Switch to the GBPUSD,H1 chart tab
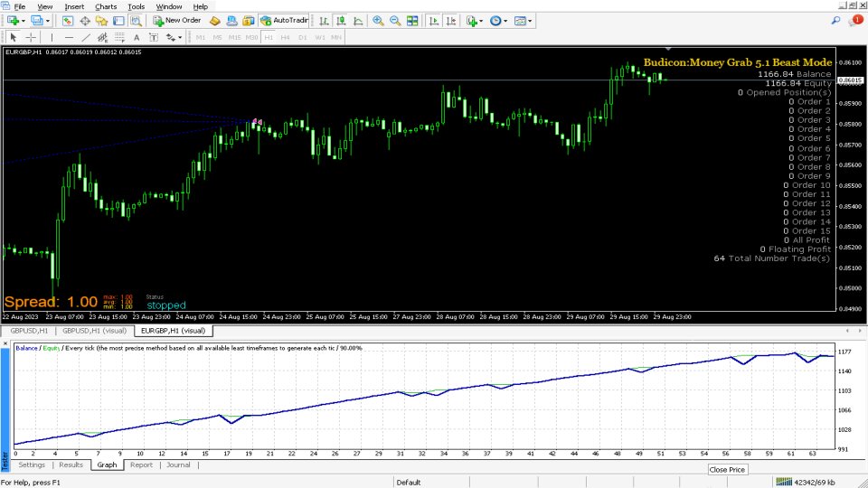Viewport: 868px width, 488px height. (29, 331)
